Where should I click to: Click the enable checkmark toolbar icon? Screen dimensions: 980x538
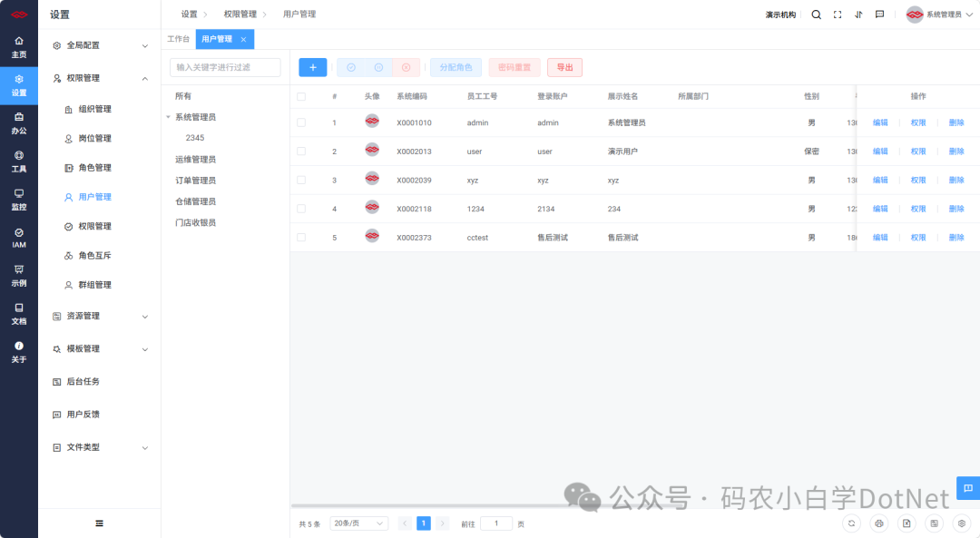pyautogui.click(x=351, y=67)
